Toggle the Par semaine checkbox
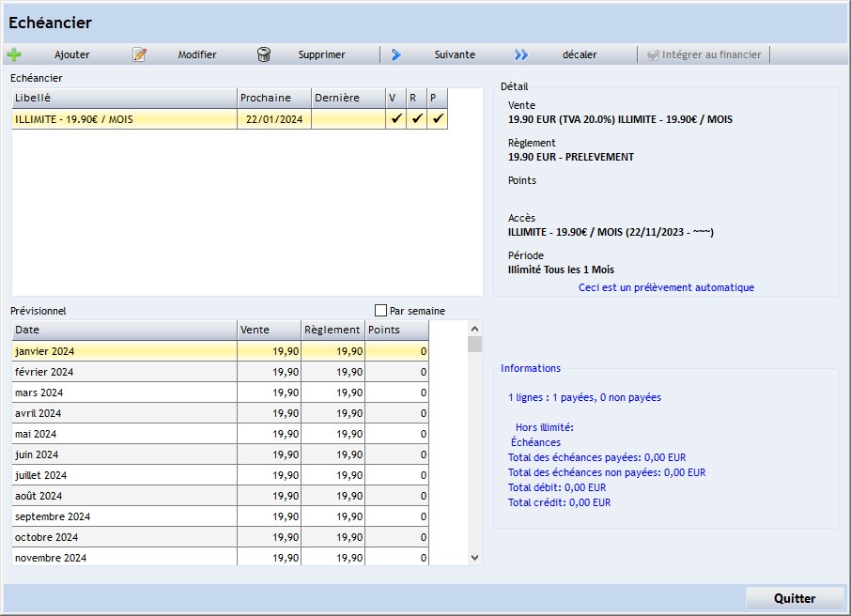 pyautogui.click(x=381, y=311)
